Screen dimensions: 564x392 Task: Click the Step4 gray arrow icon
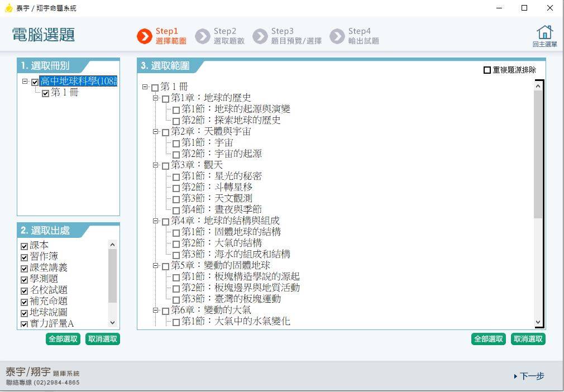337,36
